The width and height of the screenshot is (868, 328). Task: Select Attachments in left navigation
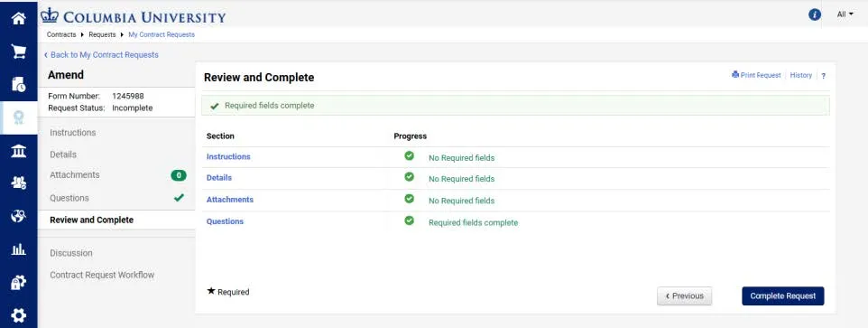point(75,175)
